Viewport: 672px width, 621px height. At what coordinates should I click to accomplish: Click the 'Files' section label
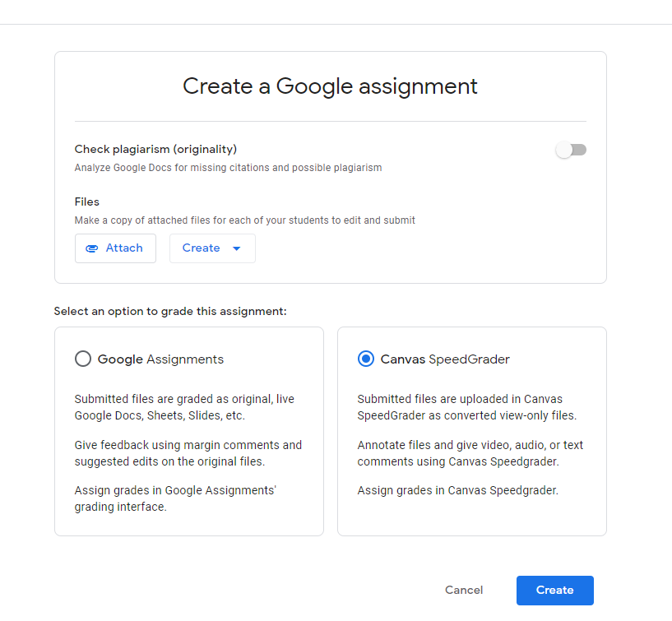coord(87,202)
